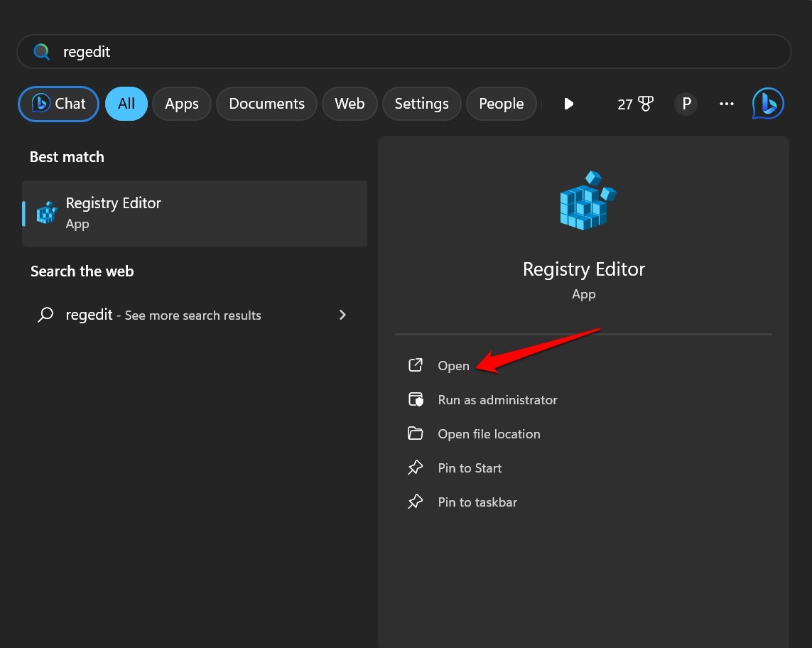The image size is (812, 648).
Task: Click the search box containing regedit
Action: click(x=404, y=52)
